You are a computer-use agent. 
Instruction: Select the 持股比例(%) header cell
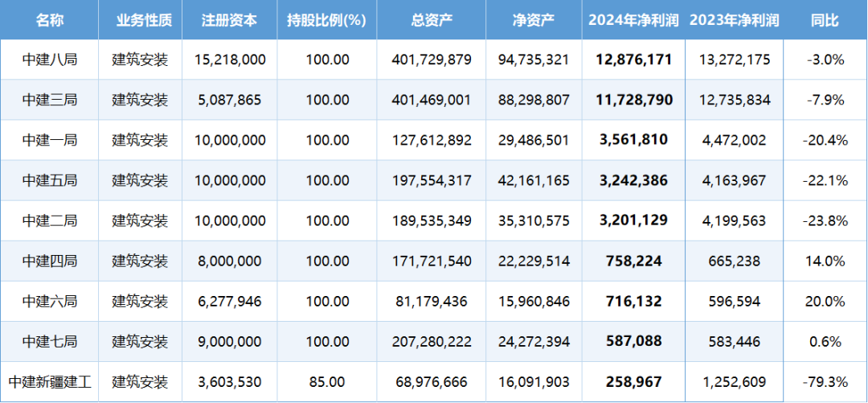click(x=326, y=20)
